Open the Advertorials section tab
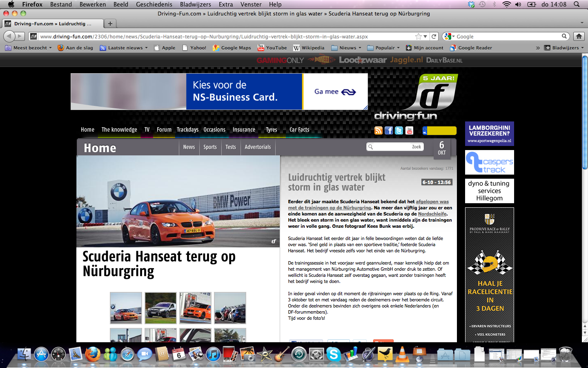 pos(258,147)
